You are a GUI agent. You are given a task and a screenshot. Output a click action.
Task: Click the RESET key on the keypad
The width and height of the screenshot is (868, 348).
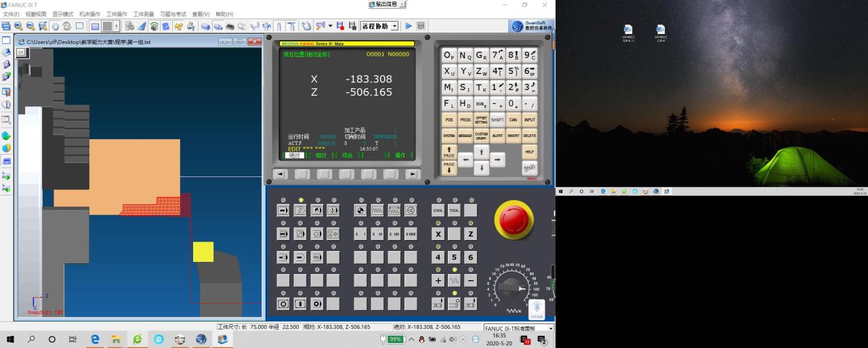click(x=529, y=168)
